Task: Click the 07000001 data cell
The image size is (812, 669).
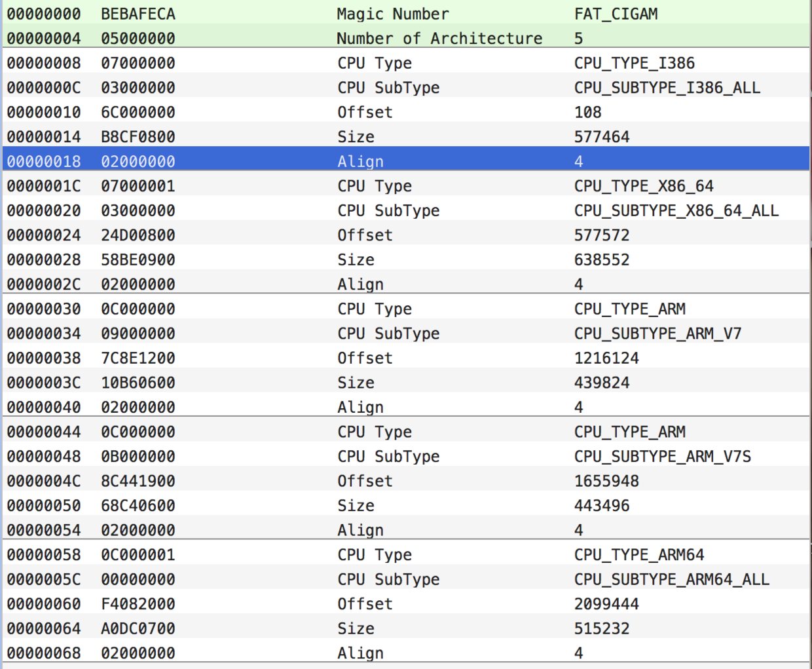Action: coord(138,186)
